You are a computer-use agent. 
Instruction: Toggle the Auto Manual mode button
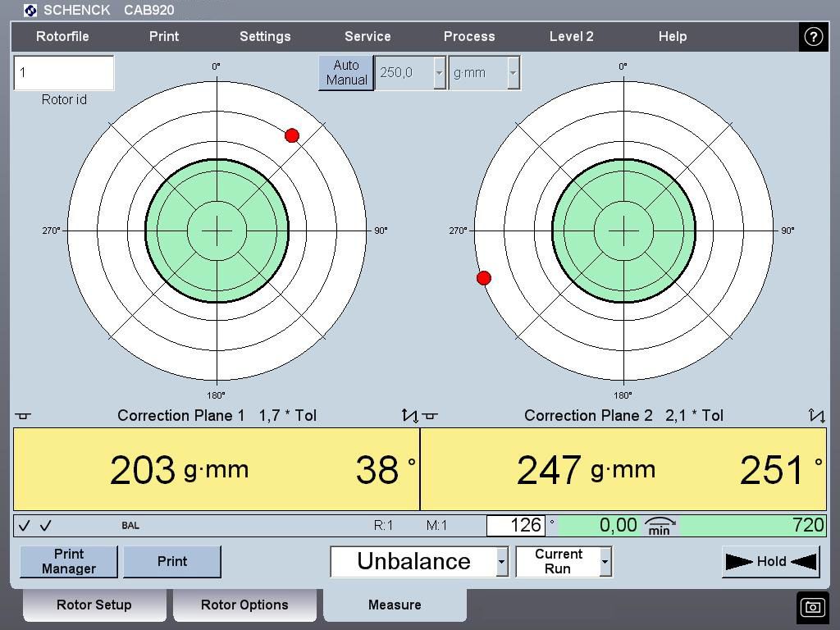click(x=346, y=73)
